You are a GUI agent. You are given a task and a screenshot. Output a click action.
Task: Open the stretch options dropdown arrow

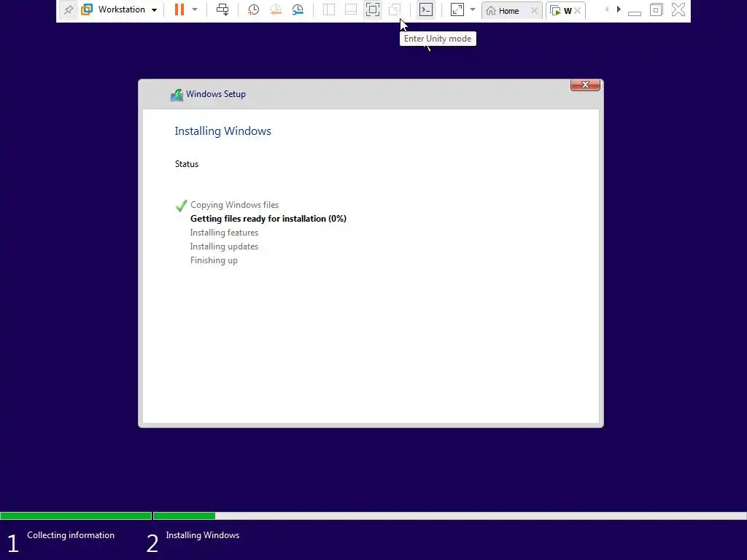(473, 9)
